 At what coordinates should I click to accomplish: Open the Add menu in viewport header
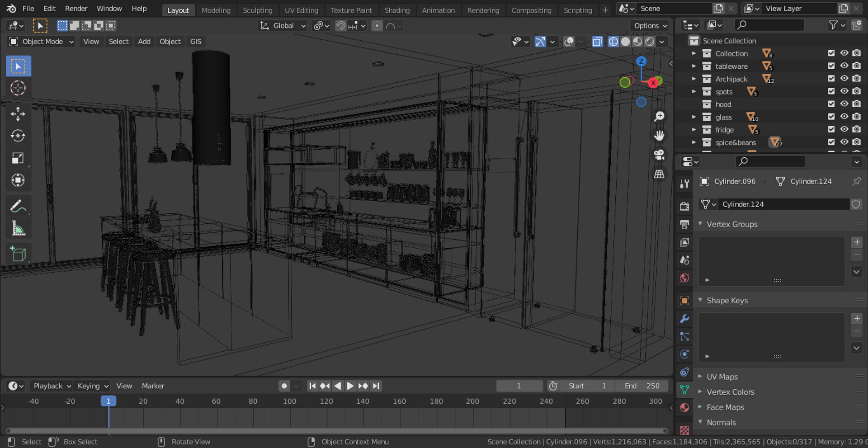(144, 42)
